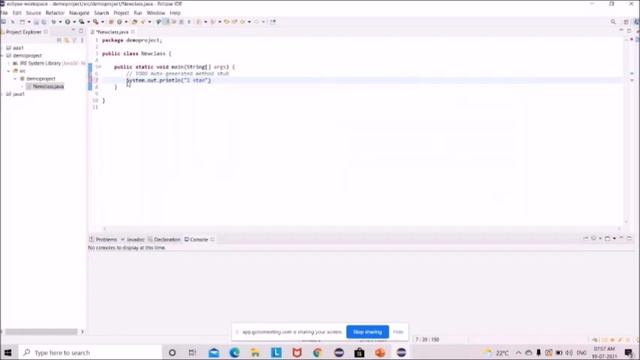Maximize the Project Explorer panel

point(81,31)
